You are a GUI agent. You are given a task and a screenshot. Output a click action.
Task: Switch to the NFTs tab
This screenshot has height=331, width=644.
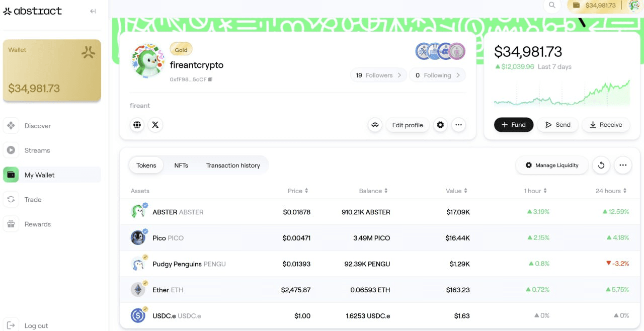coord(181,165)
